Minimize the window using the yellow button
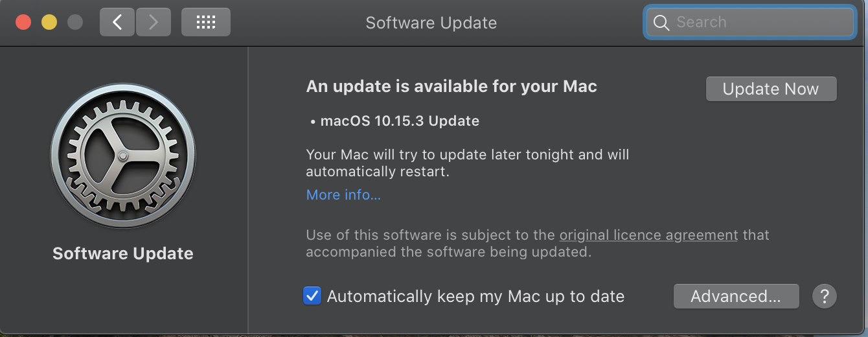The width and height of the screenshot is (868, 337). (49, 22)
